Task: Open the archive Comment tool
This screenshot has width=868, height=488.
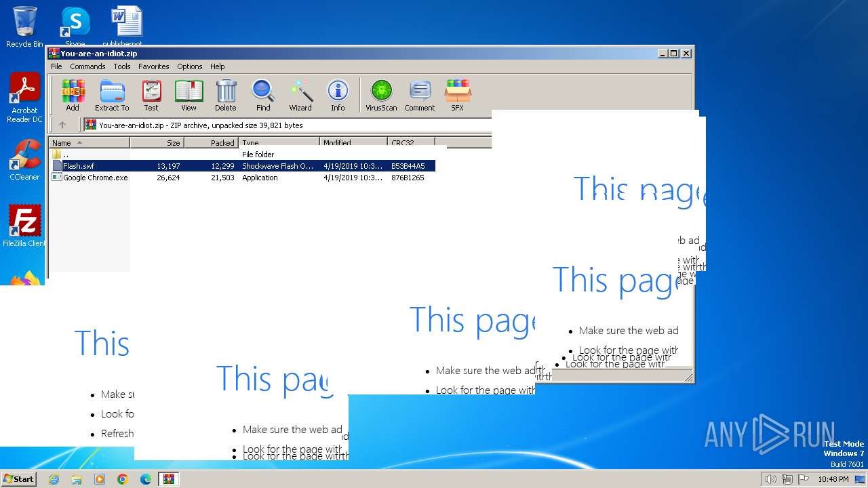Action: pos(420,96)
